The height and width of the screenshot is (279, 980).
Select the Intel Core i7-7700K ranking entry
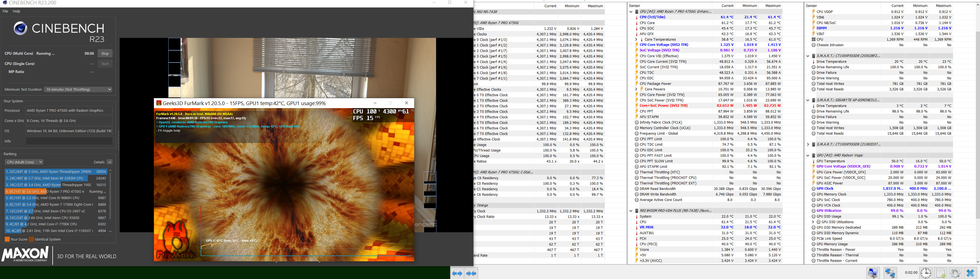tap(56, 224)
